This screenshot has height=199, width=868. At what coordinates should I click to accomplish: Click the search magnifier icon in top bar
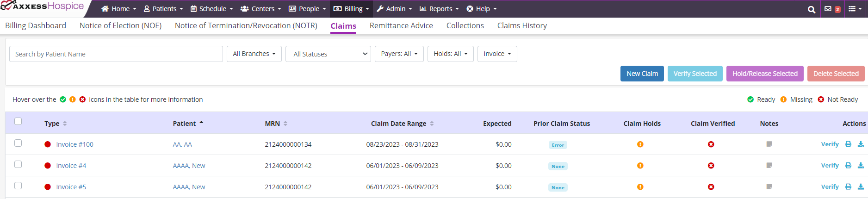pos(811,9)
